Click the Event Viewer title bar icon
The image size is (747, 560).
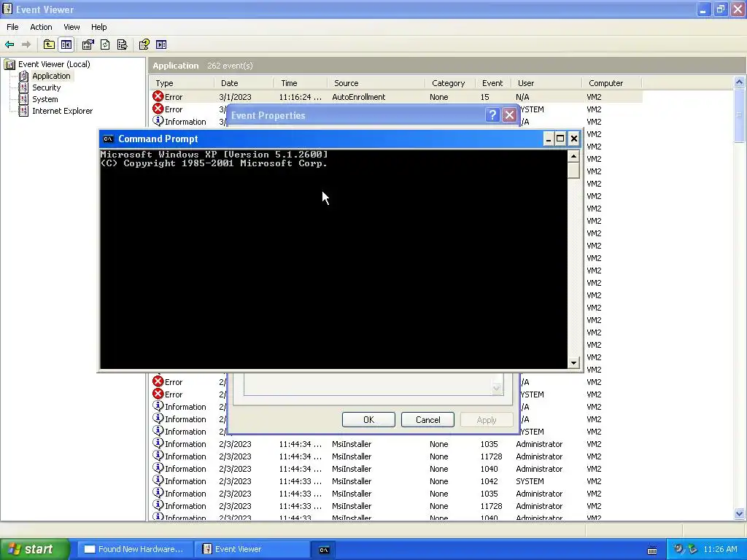(x=7, y=9)
